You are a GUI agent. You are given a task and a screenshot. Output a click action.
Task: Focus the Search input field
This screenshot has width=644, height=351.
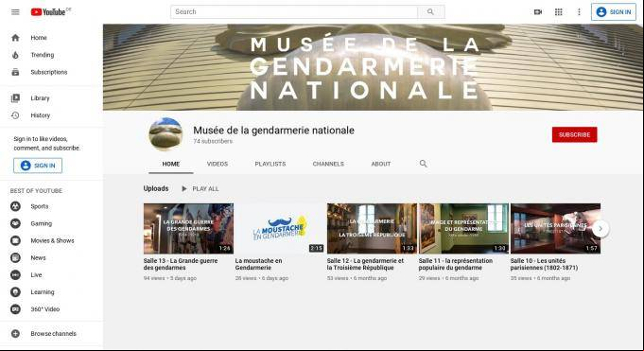click(294, 12)
